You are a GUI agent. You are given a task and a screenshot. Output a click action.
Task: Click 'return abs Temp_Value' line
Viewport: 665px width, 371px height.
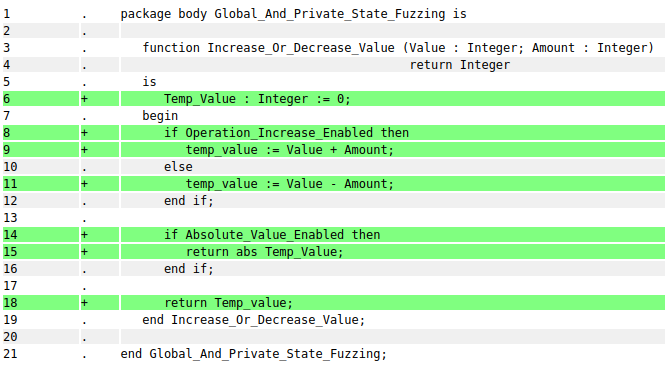264,251
